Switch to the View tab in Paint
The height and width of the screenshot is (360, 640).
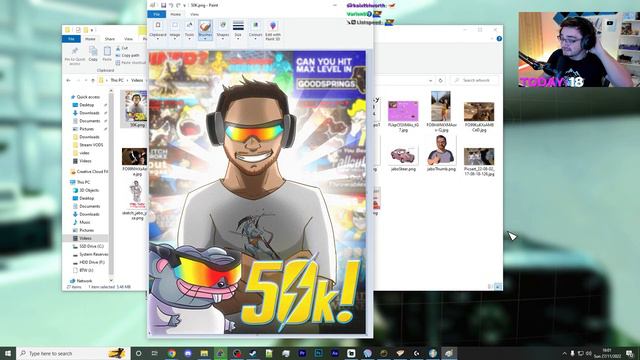pyautogui.click(x=194, y=14)
